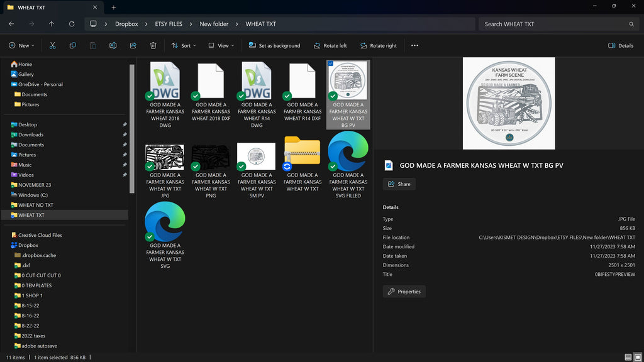
Task: Open Gallery in the navigation pane
Action: tap(22, 74)
